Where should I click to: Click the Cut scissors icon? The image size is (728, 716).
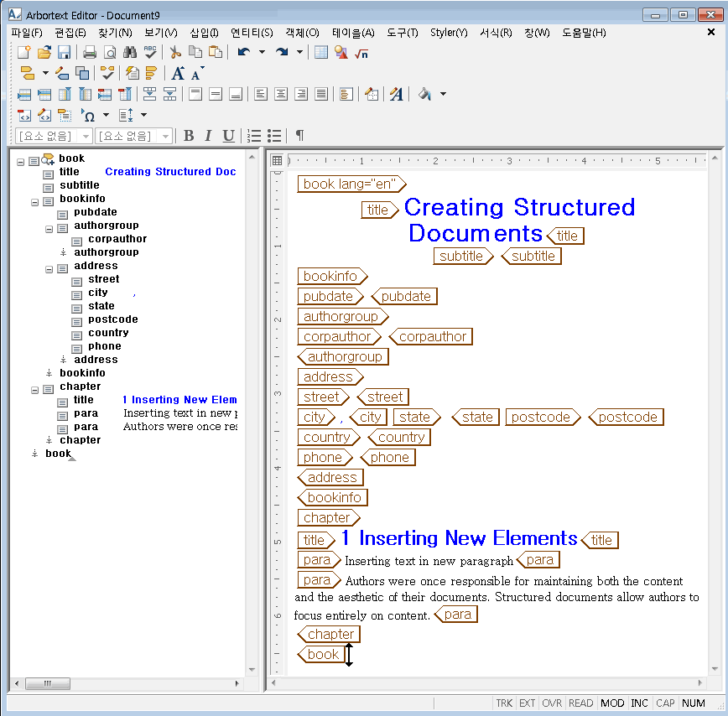tap(175, 52)
